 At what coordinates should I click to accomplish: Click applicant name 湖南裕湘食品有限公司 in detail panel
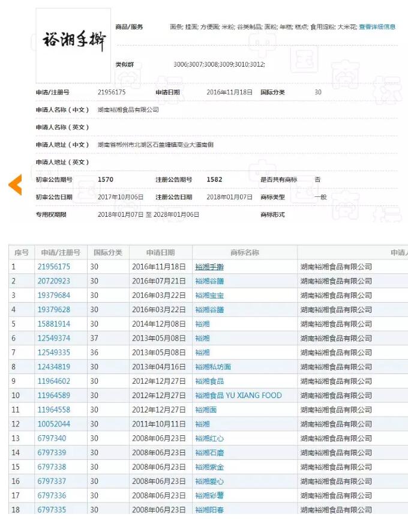pyautogui.click(x=128, y=110)
